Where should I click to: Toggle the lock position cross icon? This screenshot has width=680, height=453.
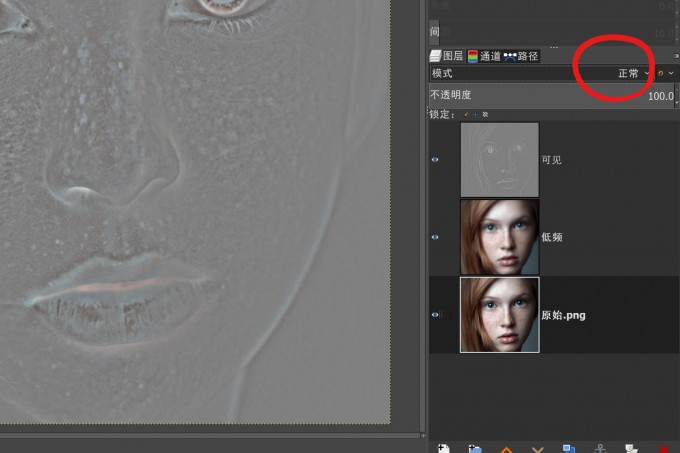(475, 114)
